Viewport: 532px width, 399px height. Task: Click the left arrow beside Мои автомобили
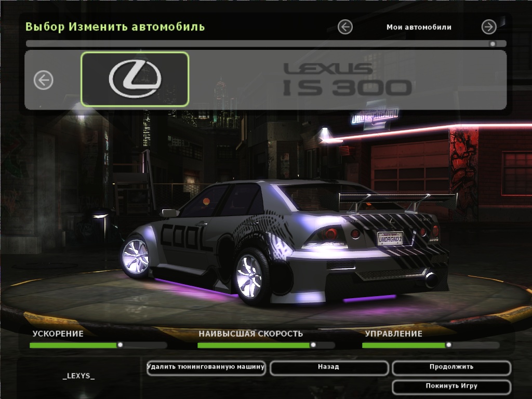pos(345,27)
